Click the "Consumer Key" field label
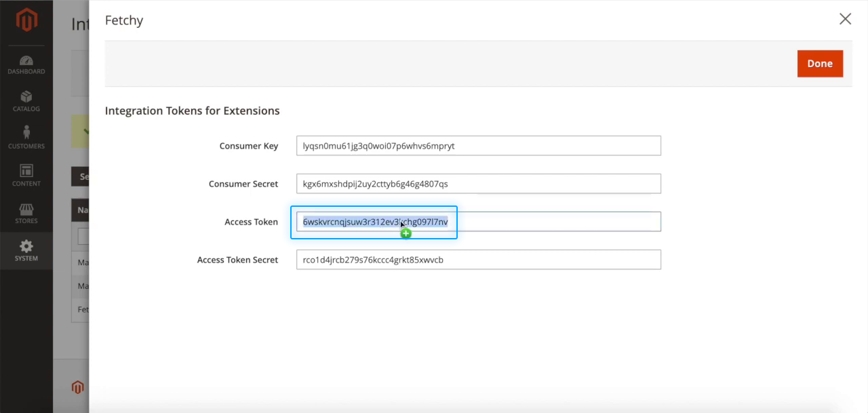 point(249,146)
